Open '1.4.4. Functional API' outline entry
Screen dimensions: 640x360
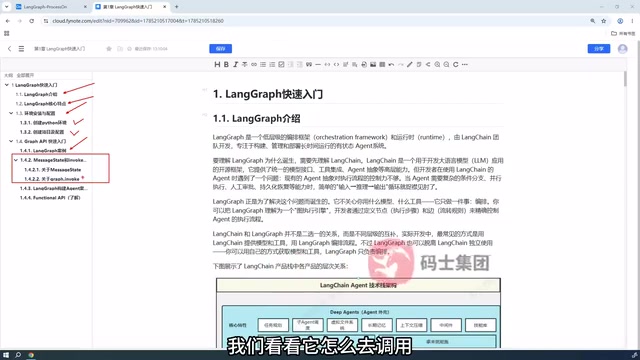(50, 198)
